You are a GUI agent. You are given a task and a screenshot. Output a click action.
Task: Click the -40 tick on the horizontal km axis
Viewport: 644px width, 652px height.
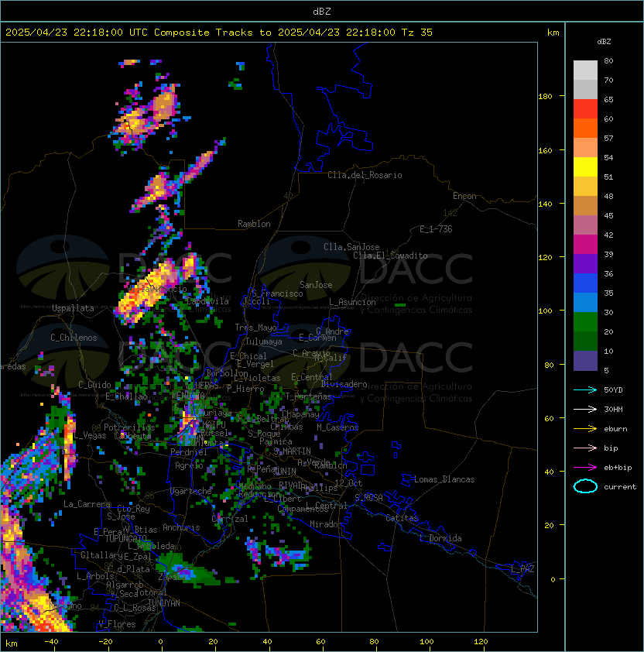pyautogui.click(x=51, y=642)
